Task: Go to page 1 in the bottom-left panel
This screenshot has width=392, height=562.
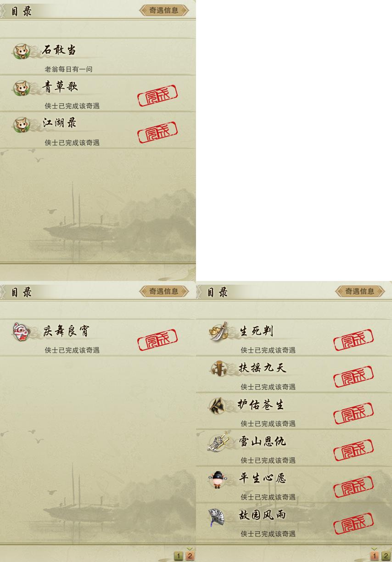Action: [x=179, y=556]
